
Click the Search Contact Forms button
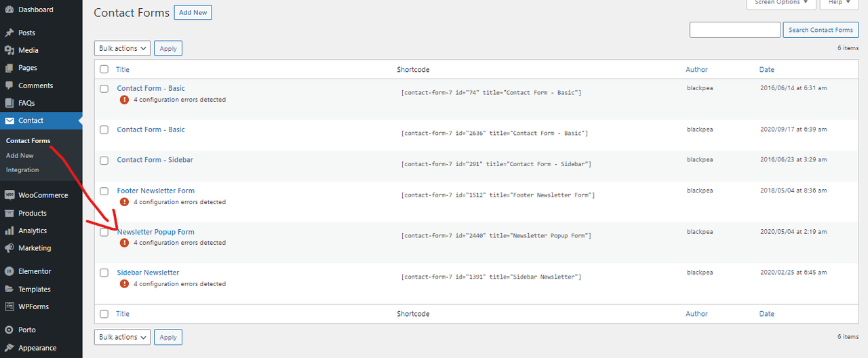tap(821, 30)
